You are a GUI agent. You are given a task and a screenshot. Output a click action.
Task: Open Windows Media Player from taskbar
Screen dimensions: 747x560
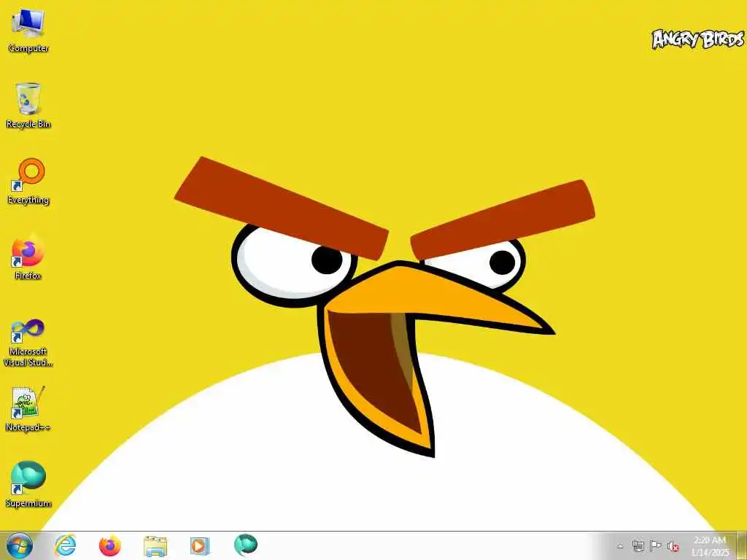tap(200, 545)
